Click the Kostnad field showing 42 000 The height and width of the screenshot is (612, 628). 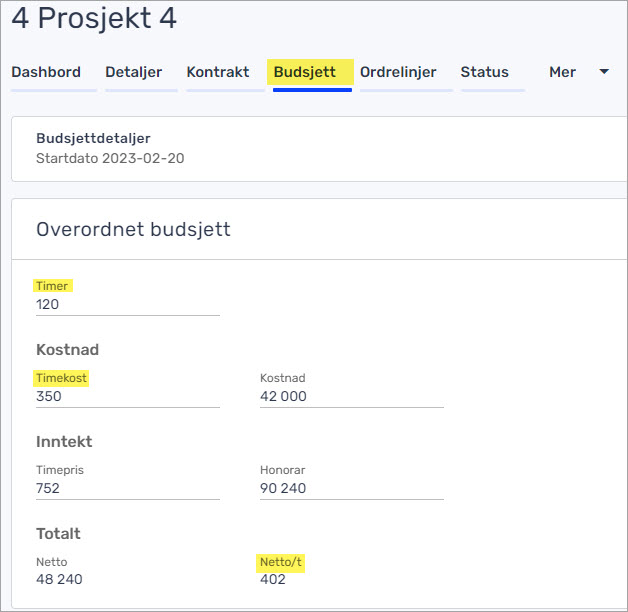[x=352, y=397]
